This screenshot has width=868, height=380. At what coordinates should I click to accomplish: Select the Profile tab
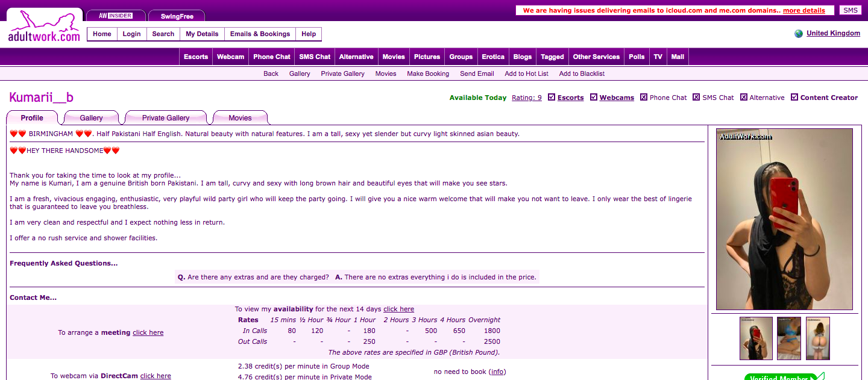tap(32, 118)
